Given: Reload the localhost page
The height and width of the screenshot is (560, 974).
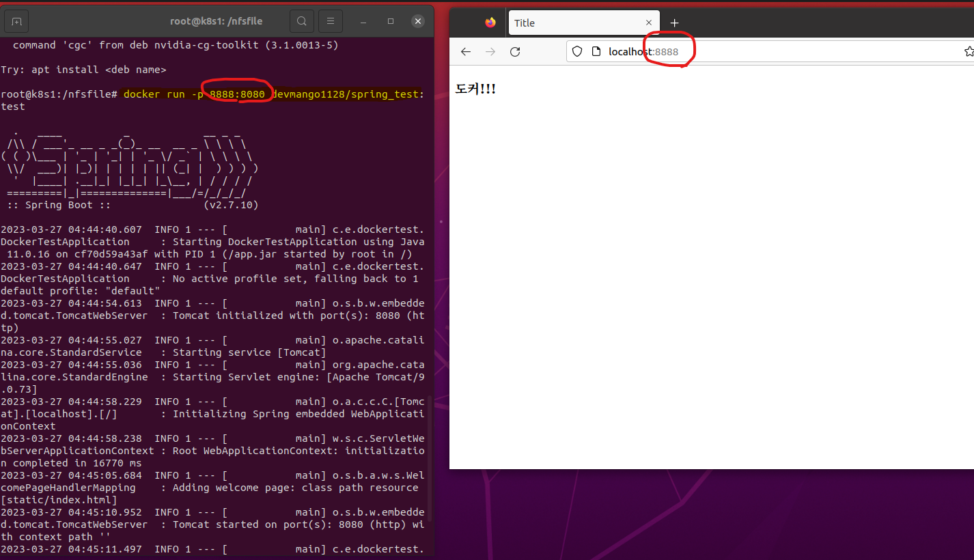Looking at the screenshot, I should pos(516,51).
